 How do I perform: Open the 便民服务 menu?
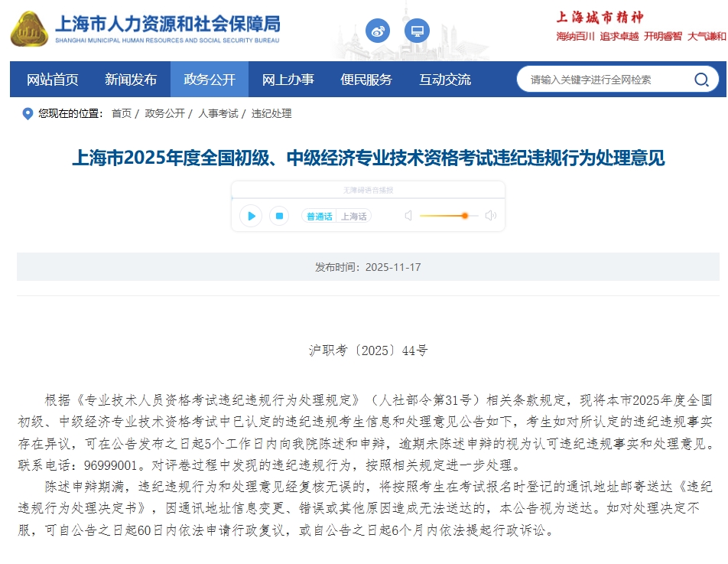pos(366,80)
